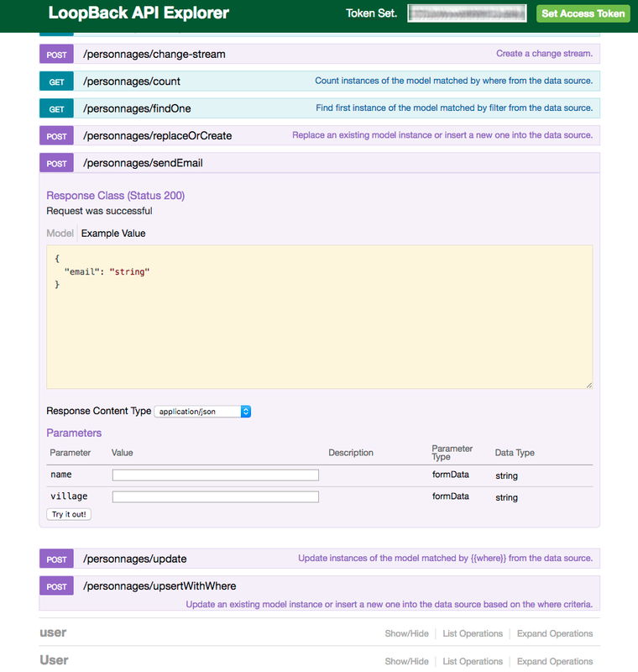Click the LoopBack API Explorer title
Screen dimensions: 638x672
pos(139,13)
